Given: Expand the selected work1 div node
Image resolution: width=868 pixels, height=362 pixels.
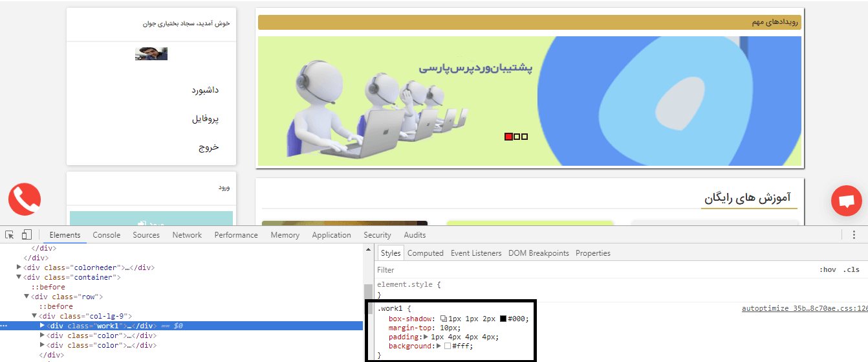Looking at the screenshot, I should (42, 326).
